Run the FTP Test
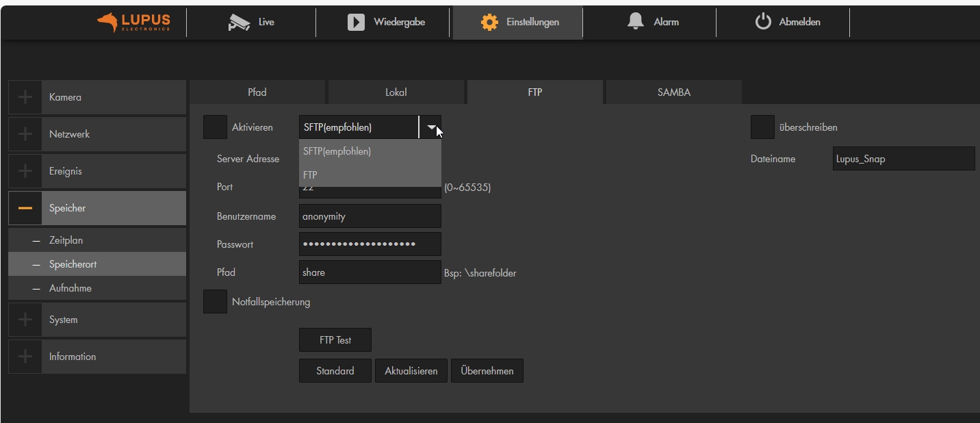This screenshot has height=423, width=980. [x=335, y=339]
